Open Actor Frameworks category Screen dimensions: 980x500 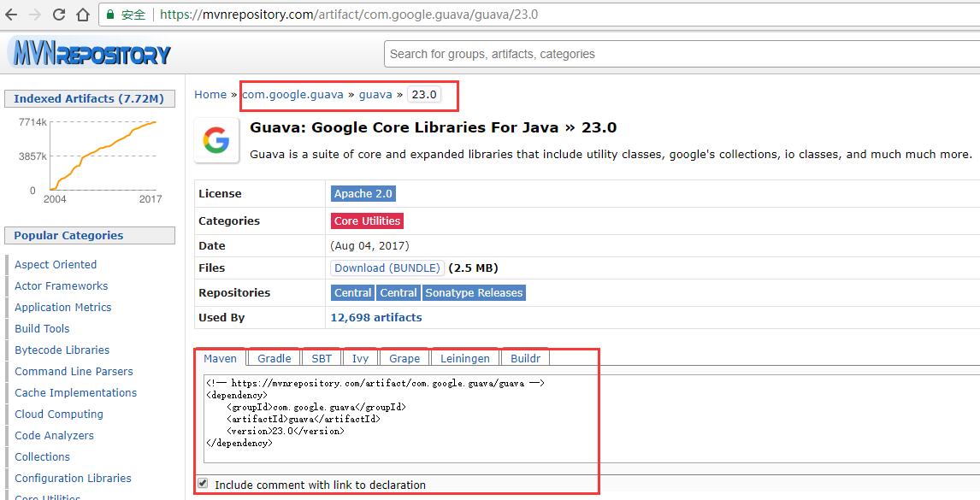(62, 285)
